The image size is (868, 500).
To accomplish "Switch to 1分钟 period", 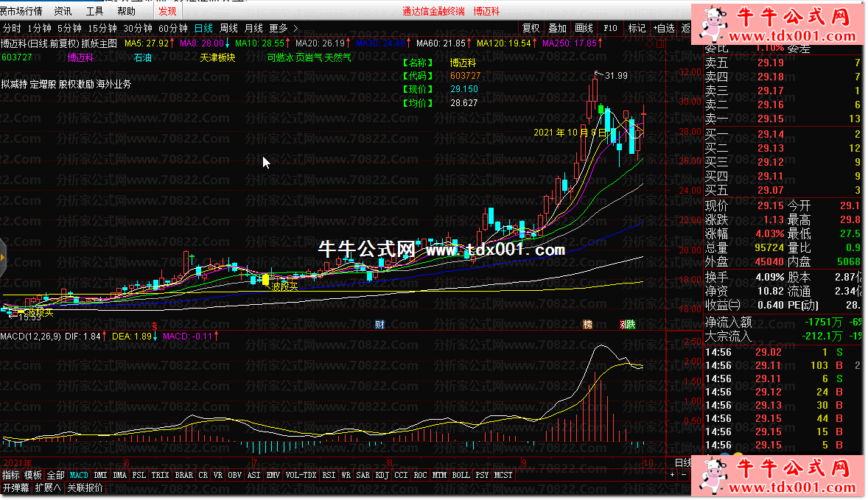I will click(x=39, y=28).
